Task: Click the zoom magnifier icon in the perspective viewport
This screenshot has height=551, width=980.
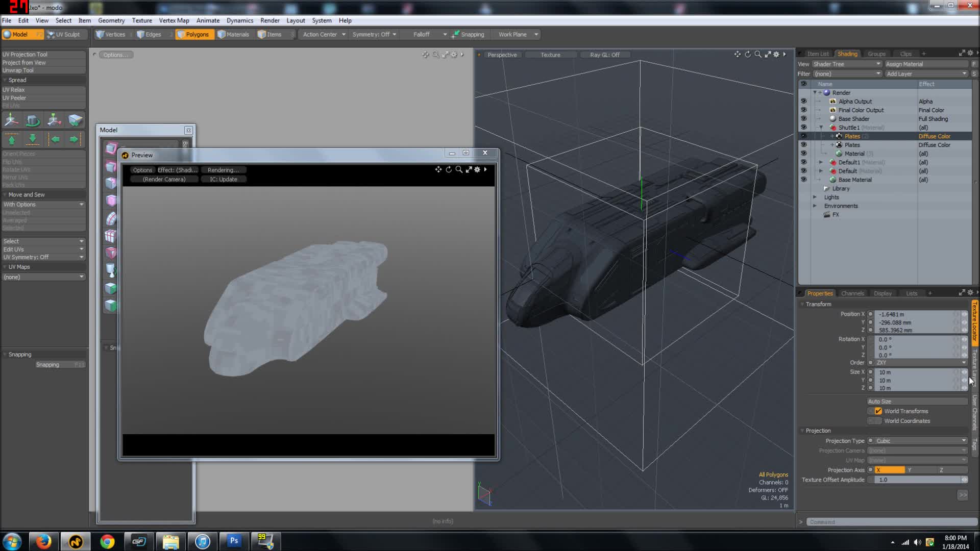Action: coord(758,54)
